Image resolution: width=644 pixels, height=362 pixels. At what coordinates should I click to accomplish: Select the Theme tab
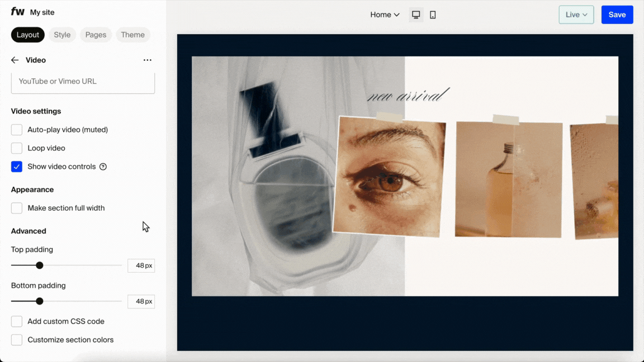(x=132, y=34)
